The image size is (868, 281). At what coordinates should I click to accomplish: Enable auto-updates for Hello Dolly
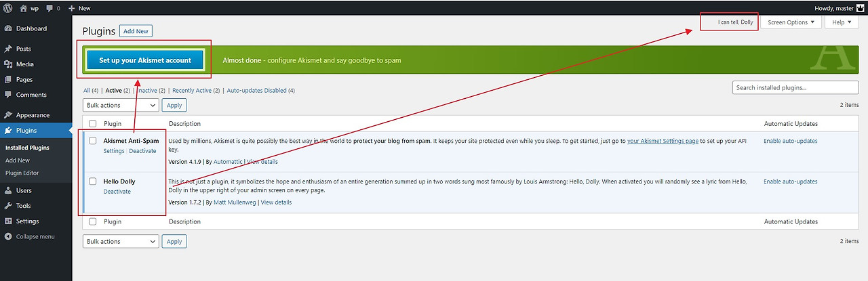click(791, 181)
